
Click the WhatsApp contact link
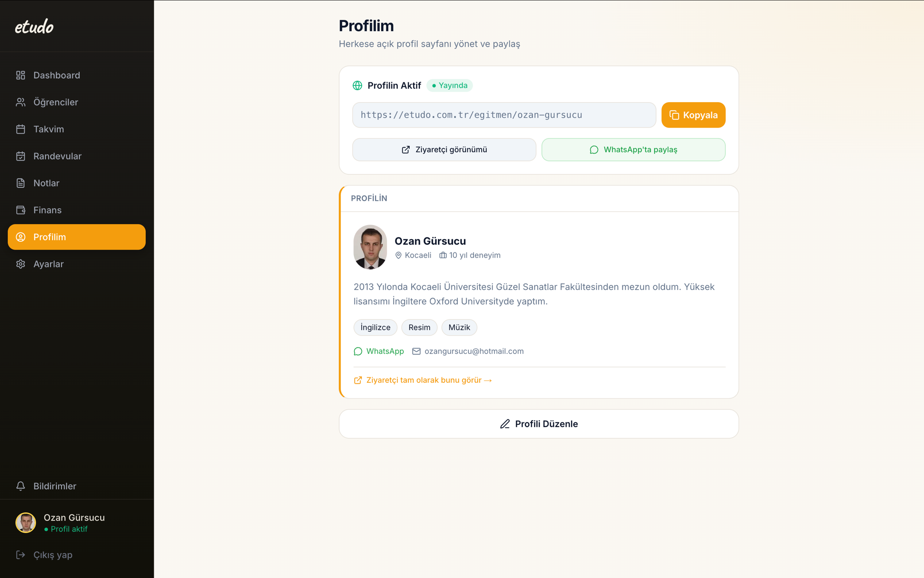[x=379, y=351]
